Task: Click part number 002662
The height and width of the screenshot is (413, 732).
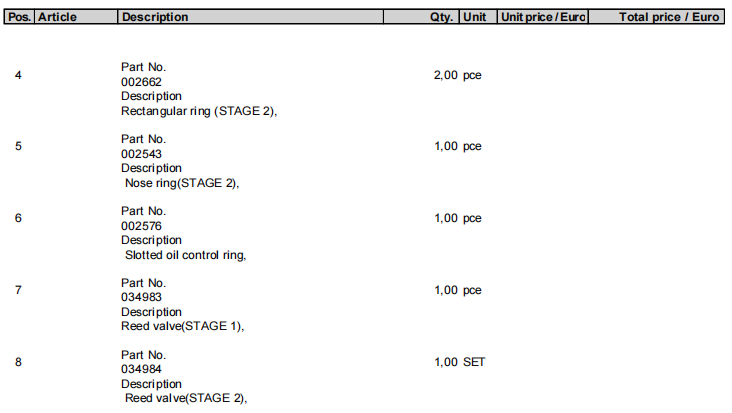Action: tap(141, 82)
